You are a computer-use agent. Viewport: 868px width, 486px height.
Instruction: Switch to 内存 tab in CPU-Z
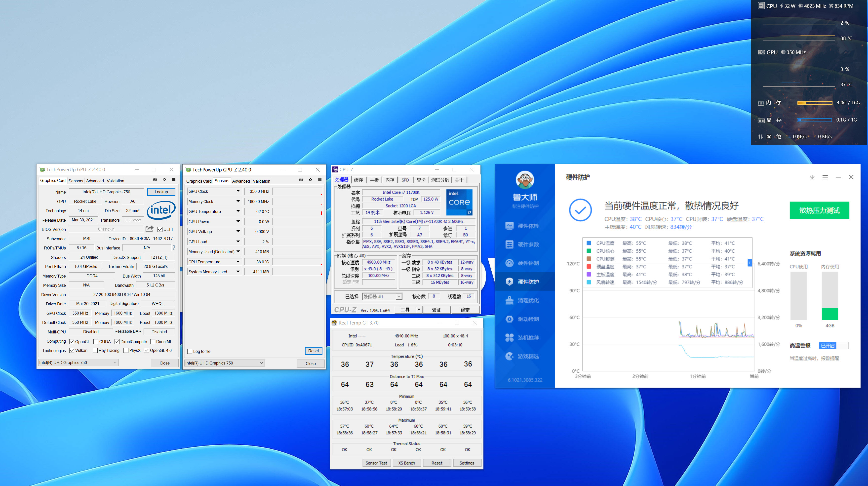[x=390, y=180]
